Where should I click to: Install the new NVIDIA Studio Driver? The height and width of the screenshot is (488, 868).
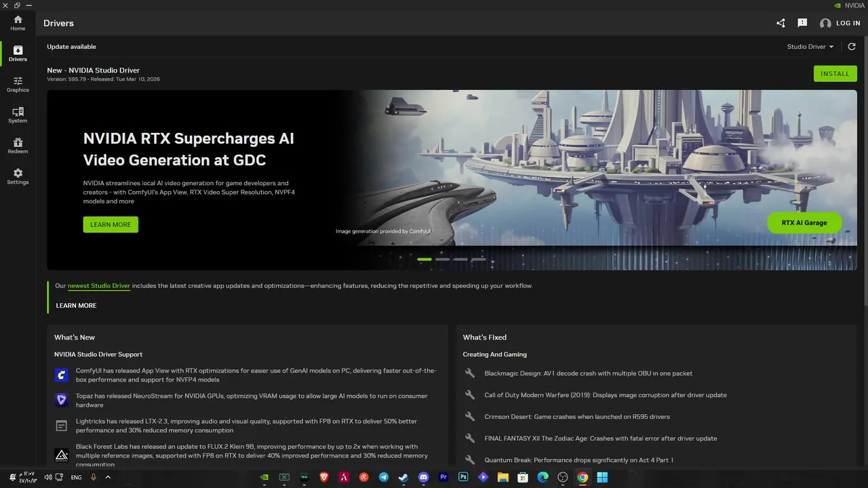835,74
